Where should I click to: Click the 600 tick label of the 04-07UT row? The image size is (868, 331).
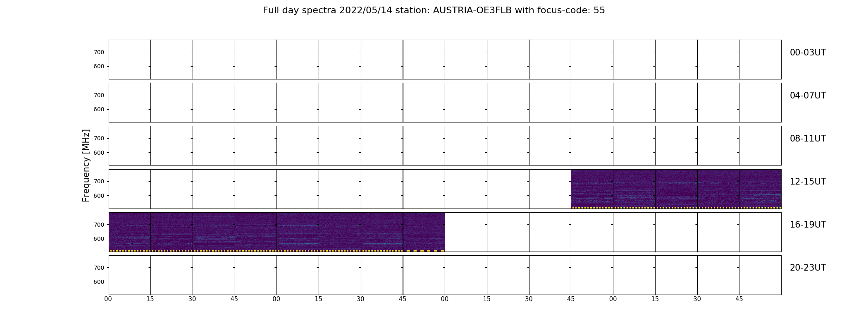[x=99, y=109]
